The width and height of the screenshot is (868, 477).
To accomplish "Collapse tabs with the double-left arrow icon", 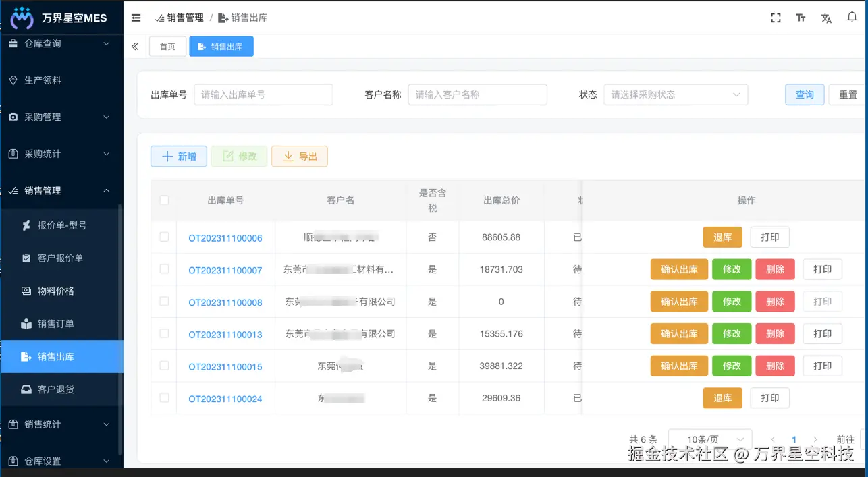I will pos(134,47).
